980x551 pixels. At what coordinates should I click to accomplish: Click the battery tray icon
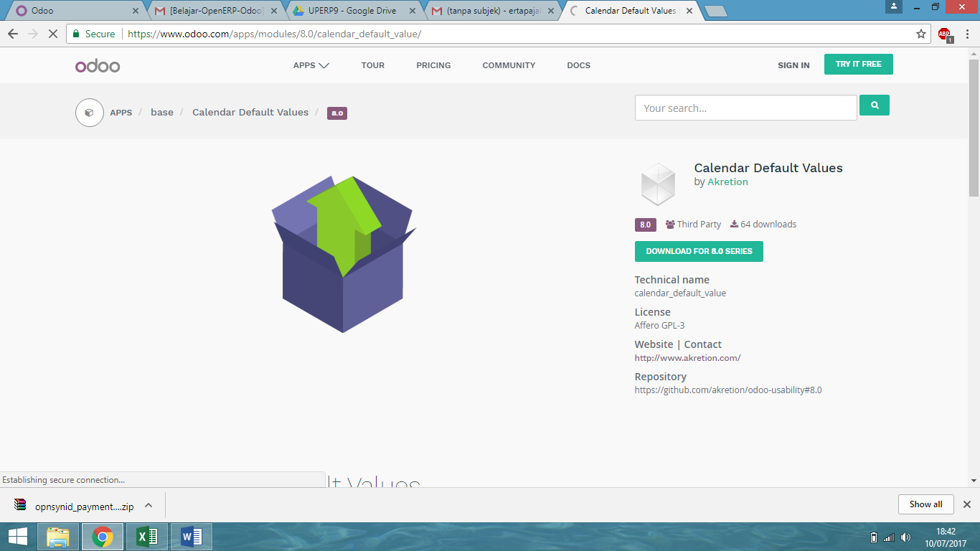(x=873, y=537)
